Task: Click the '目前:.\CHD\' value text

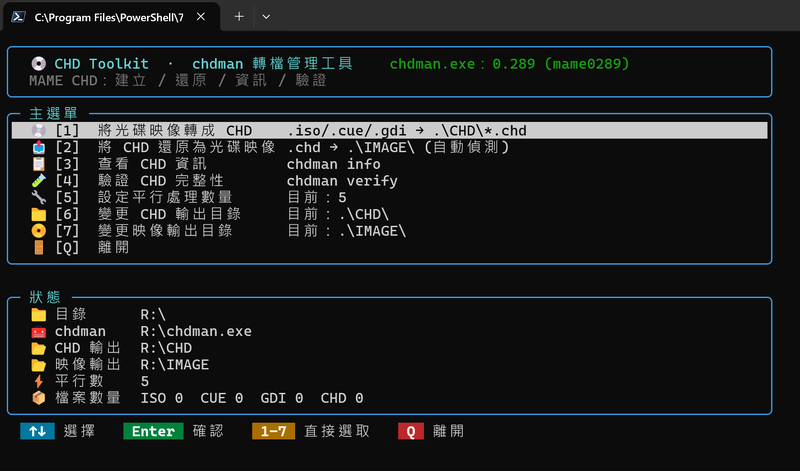Action: pyautogui.click(x=338, y=214)
